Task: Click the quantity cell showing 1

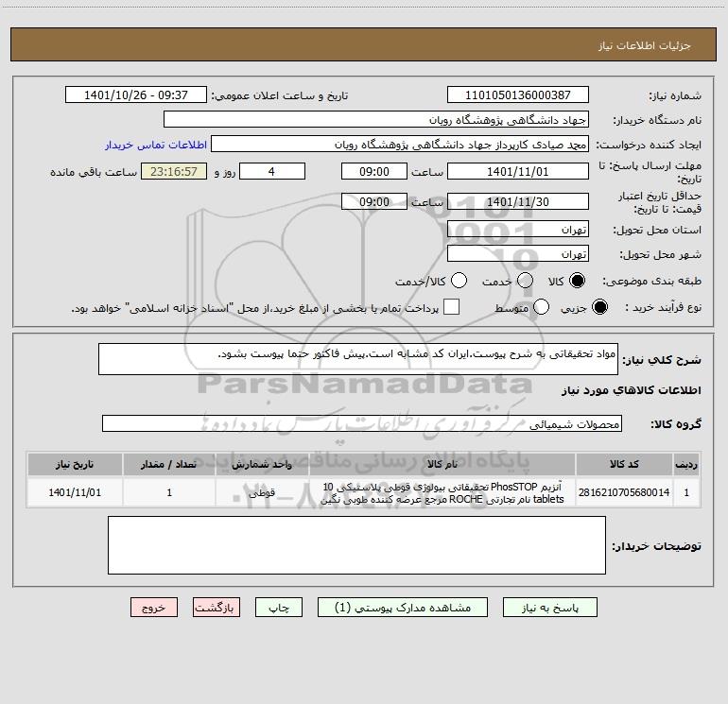Action: (169, 492)
